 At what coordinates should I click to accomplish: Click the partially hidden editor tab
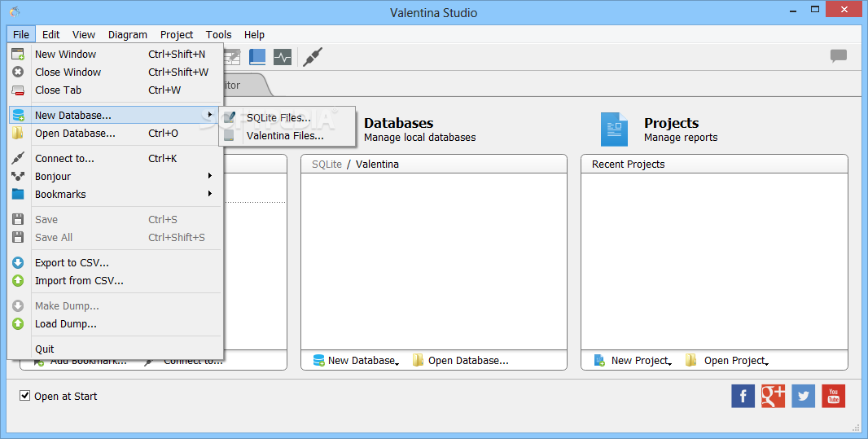tap(247, 86)
